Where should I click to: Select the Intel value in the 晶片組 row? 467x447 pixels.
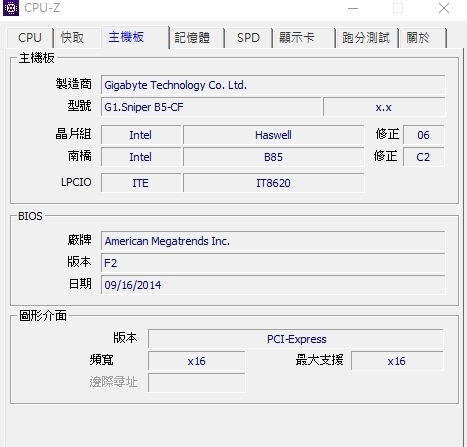tap(141, 135)
